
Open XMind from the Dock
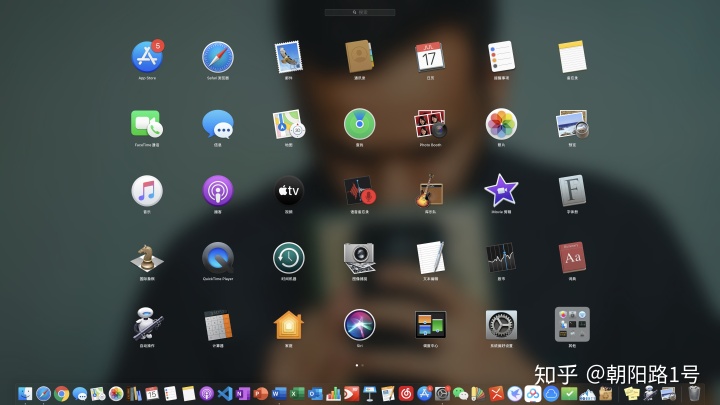(496, 394)
